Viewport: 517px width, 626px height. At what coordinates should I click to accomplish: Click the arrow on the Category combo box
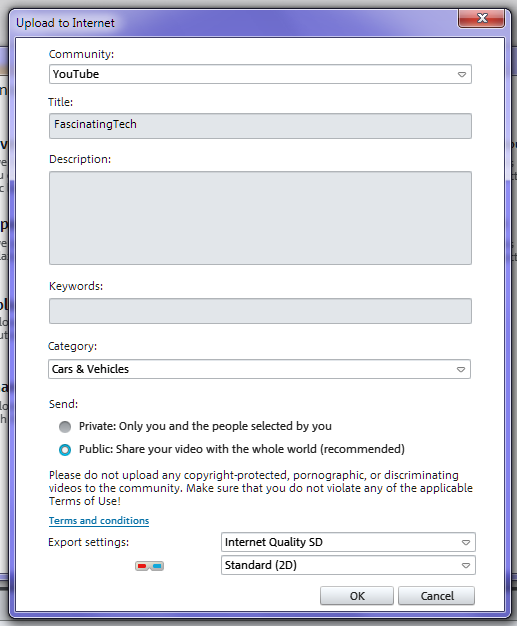click(461, 369)
